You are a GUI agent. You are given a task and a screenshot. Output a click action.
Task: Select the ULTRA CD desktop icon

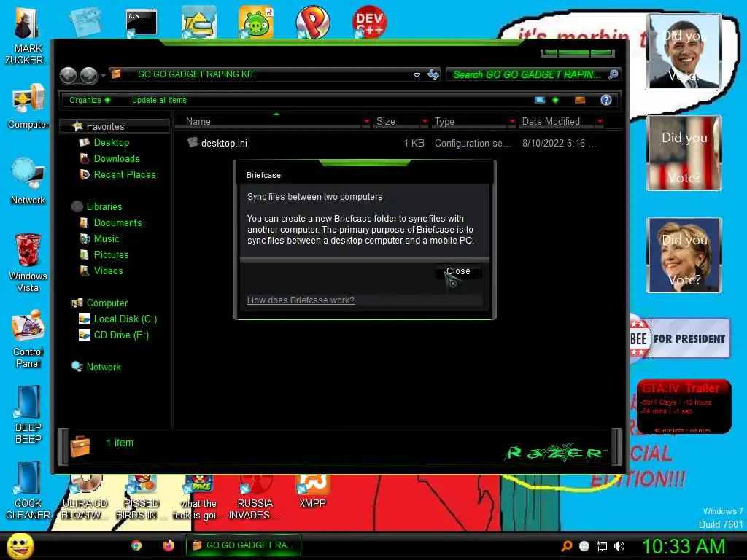pyautogui.click(x=85, y=497)
